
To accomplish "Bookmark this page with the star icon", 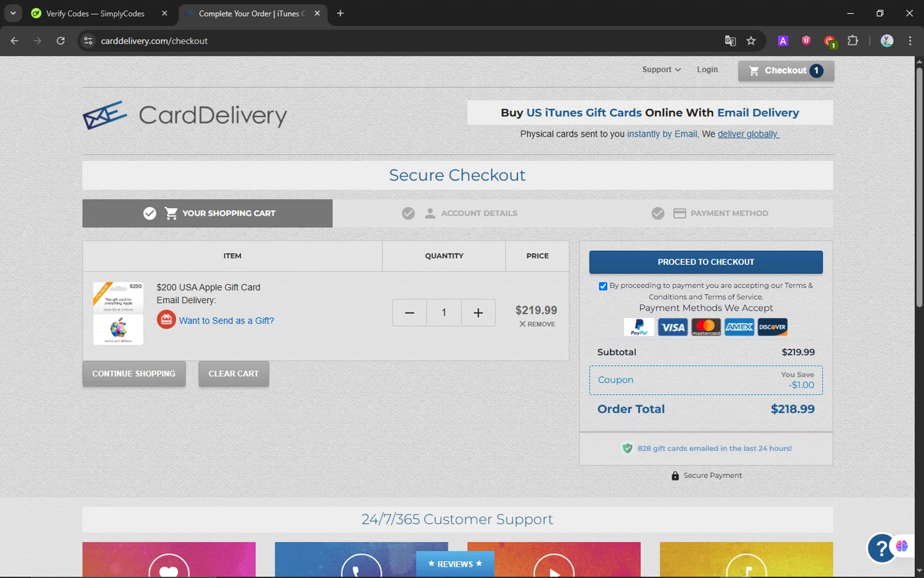I will click(751, 41).
